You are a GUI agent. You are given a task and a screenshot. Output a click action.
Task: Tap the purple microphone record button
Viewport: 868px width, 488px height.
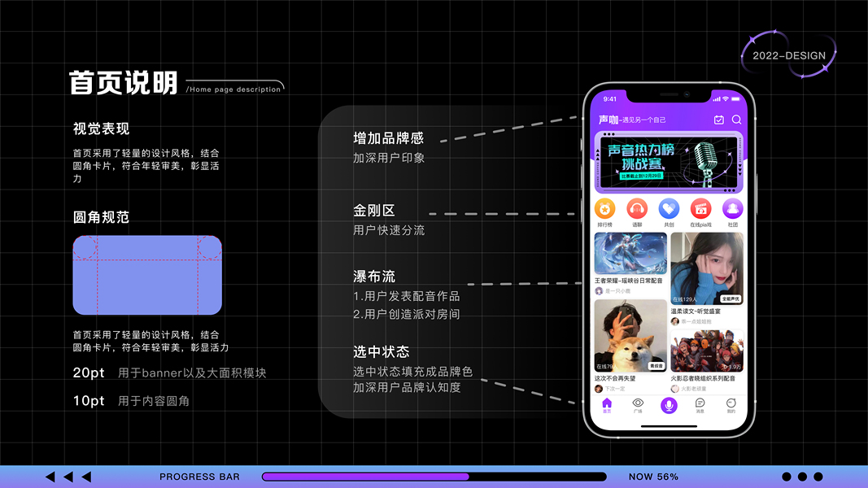click(x=669, y=406)
